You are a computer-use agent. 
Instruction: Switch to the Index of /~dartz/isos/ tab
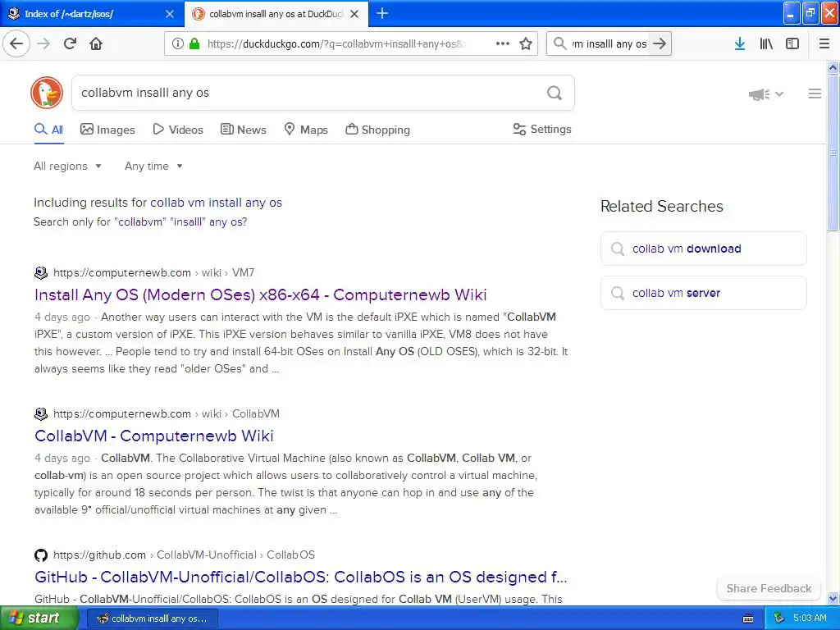click(91, 13)
